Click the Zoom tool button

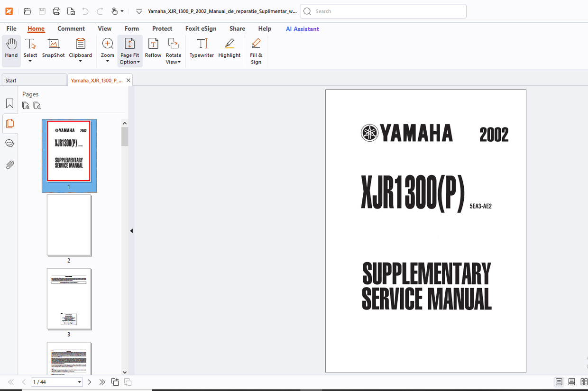pyautogui.click(x=107, y=47)
